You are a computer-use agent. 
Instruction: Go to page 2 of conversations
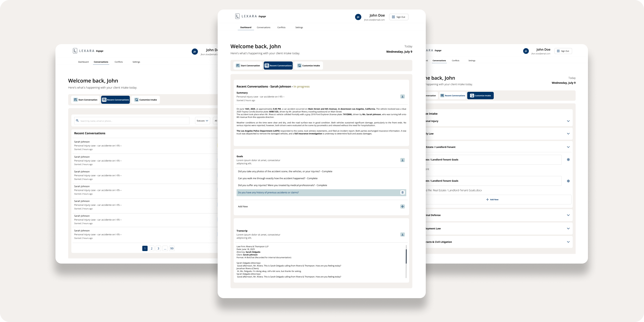[151, 248]
